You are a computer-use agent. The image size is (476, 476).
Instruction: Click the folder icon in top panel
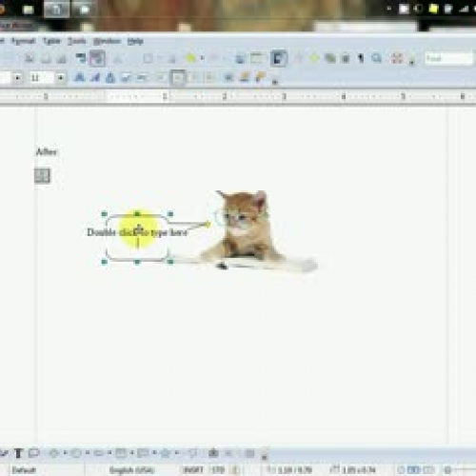pyautogui.click(x=29, y=10)
